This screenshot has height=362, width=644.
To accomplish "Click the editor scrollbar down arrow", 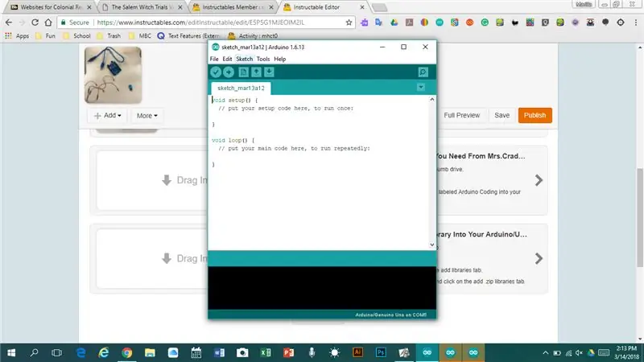I will click(x=431, y=245).
